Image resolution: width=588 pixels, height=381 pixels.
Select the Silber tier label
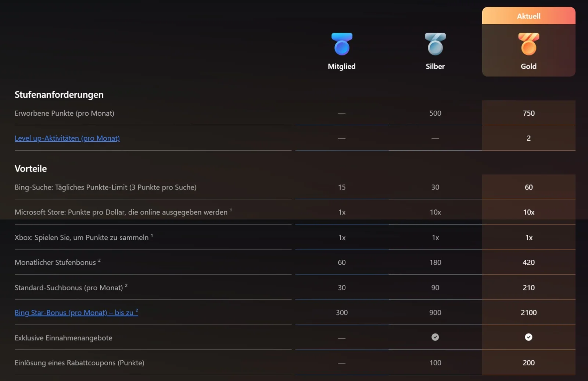(x=435, y=66)
